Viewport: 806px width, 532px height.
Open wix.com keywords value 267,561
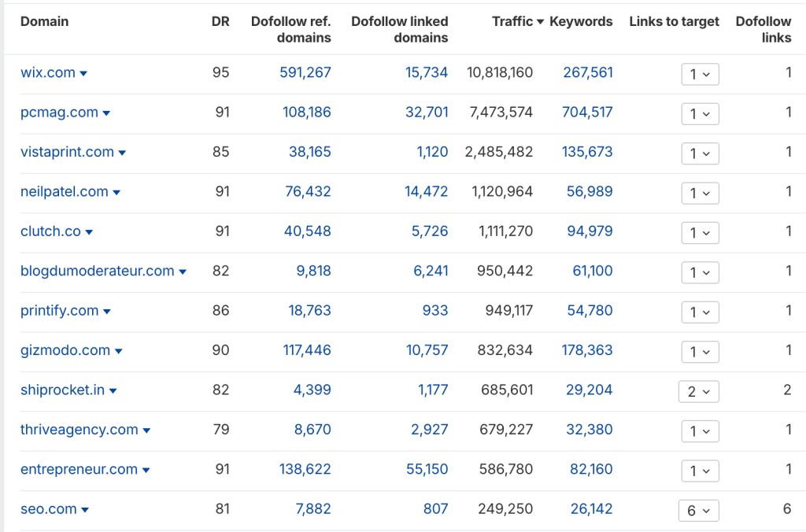pyautogui.click(x=588, y=72)
